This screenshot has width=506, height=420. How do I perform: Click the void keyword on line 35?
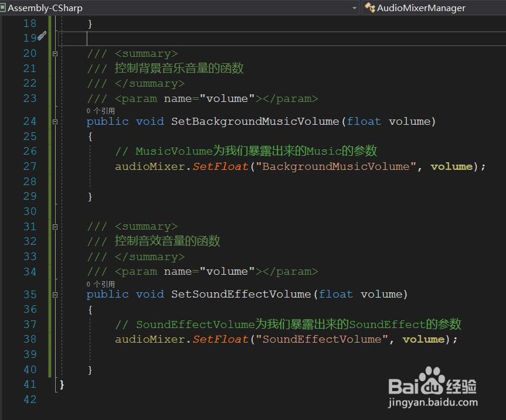(150, 294)
